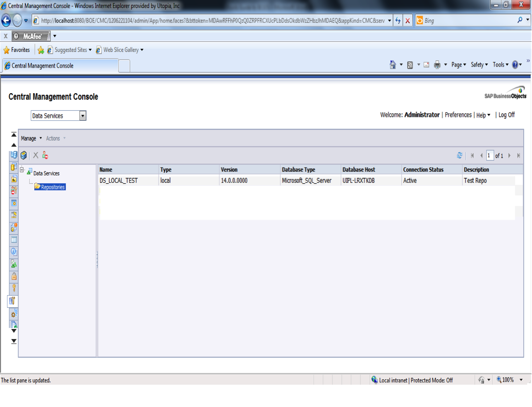Click the documents with alert badge icon
Image resolution: width=532 pixels, height=407 pixels.
(14, 227)
